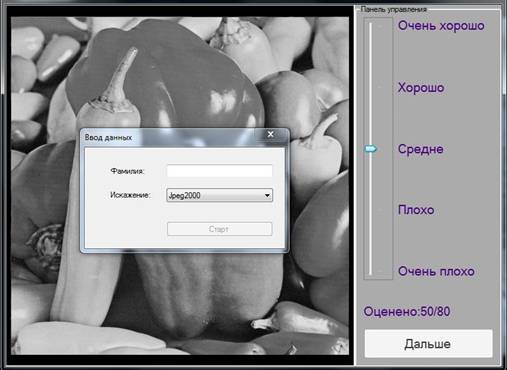Click the quality slider thumb at Средне

click(x=371, y=149)
